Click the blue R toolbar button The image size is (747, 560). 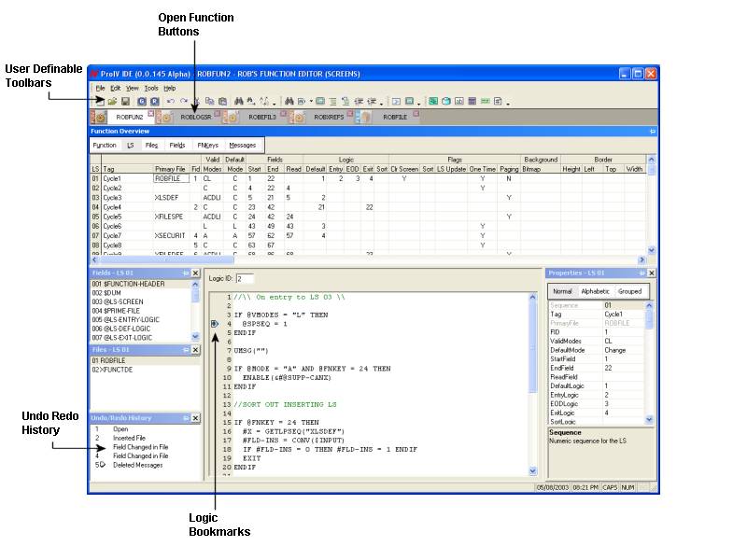155,102
